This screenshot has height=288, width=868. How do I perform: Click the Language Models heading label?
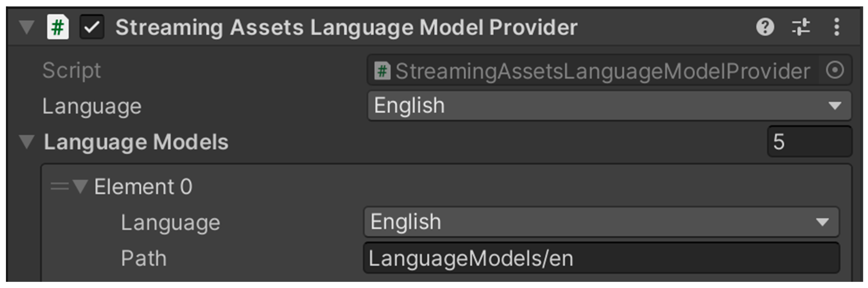pos(136,142)
